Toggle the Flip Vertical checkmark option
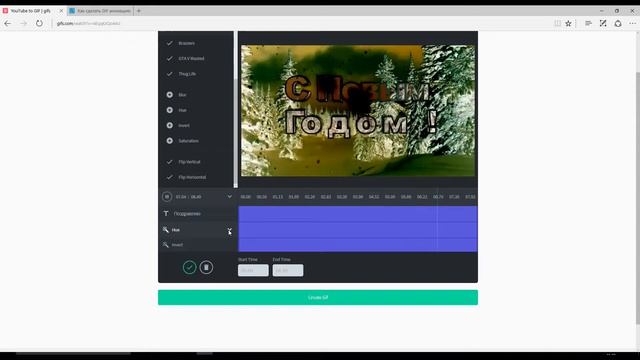The width and height of the screenshot is (640, 360). [x=169, y=162]
